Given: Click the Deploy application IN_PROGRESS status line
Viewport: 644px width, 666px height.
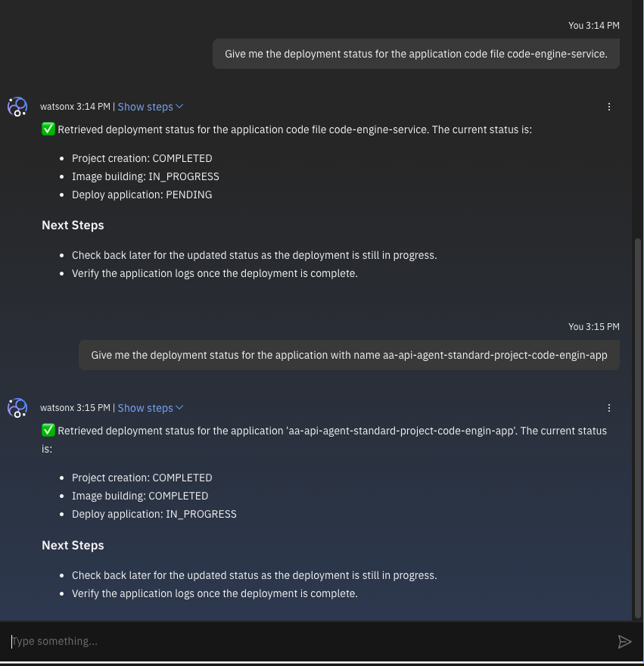Looking at the screenshot, I should point(154,514).
